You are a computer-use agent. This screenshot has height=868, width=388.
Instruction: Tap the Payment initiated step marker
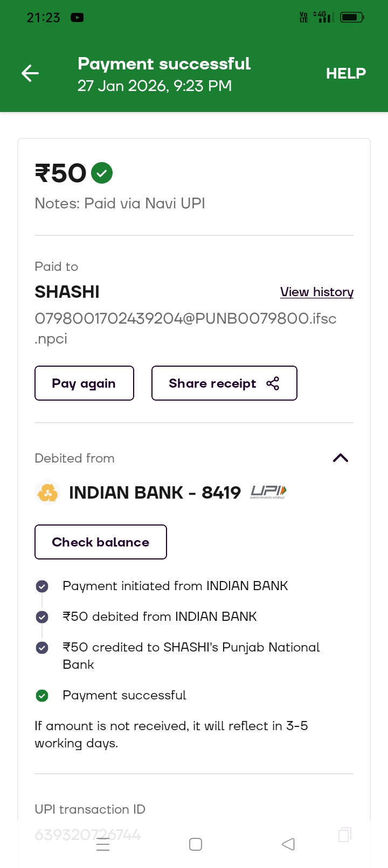tap(42, 586)
